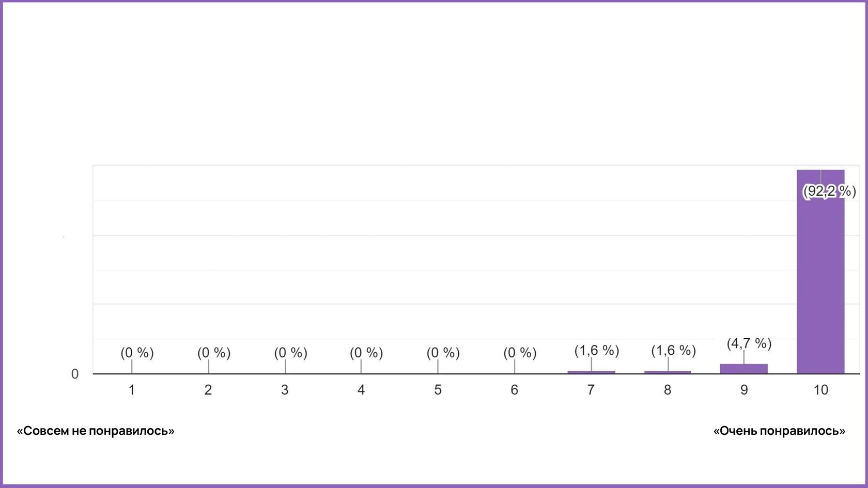
Task: Click the x-axis number 1
Action: tap(132, 390)
